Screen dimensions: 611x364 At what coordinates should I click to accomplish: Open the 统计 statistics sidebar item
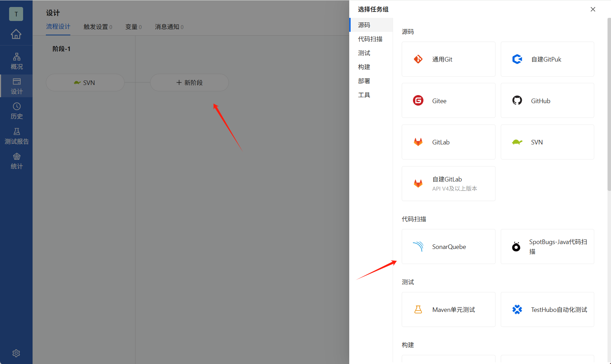pos(16,161)
